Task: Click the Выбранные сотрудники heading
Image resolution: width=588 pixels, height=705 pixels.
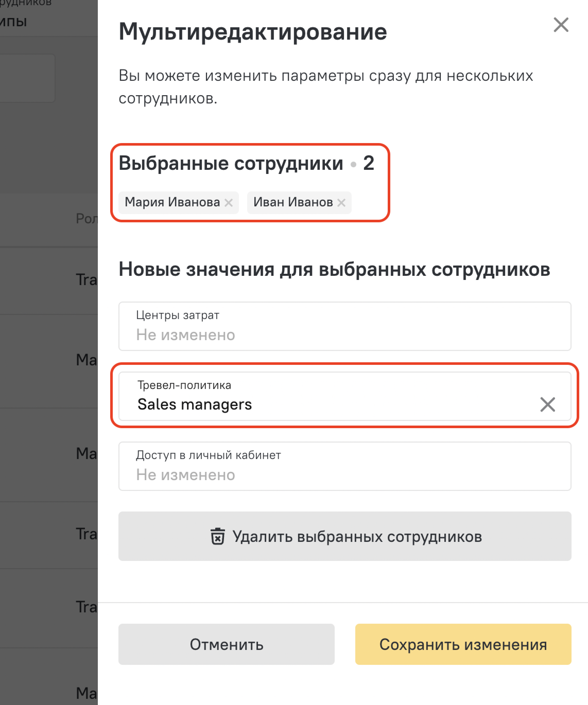Action: (x=231, y=163)
